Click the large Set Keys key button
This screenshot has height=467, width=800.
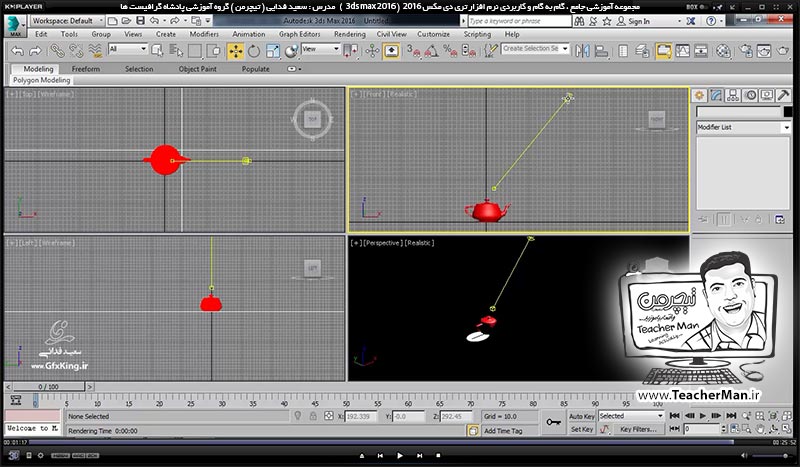click(553, 422)
